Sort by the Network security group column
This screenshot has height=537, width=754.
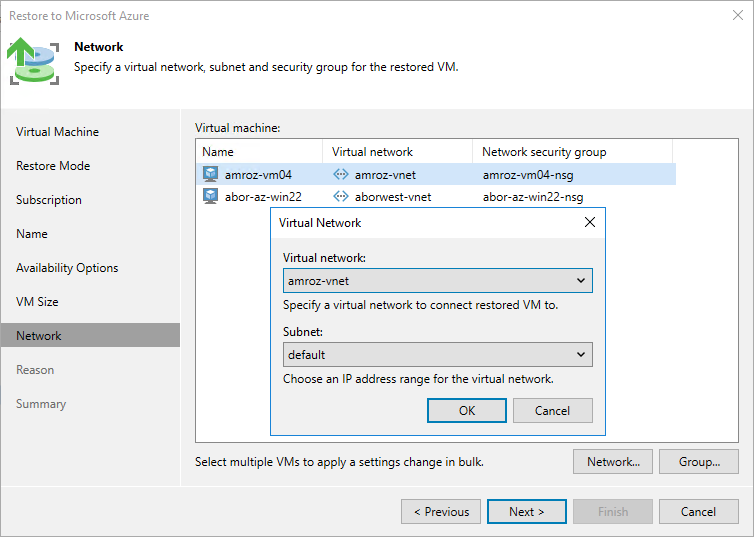coord(544,152)
